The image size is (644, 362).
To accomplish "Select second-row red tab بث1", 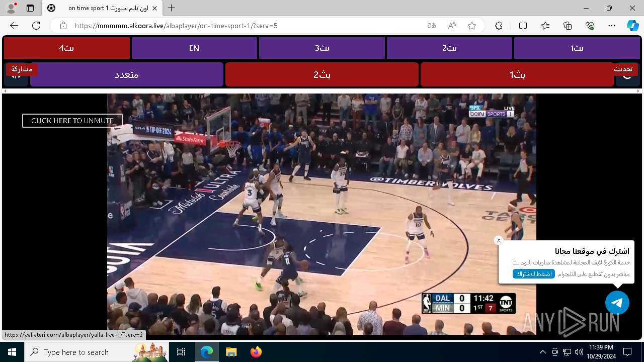I will 517,74.
